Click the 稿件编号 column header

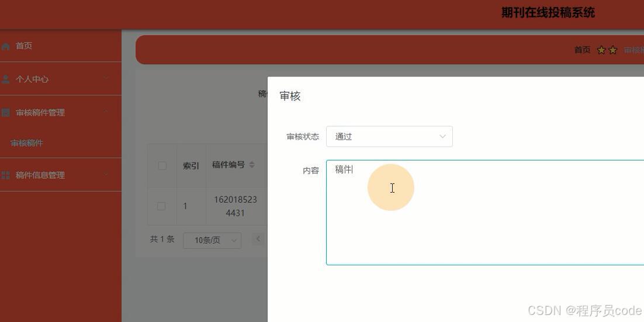click(228, 165)
